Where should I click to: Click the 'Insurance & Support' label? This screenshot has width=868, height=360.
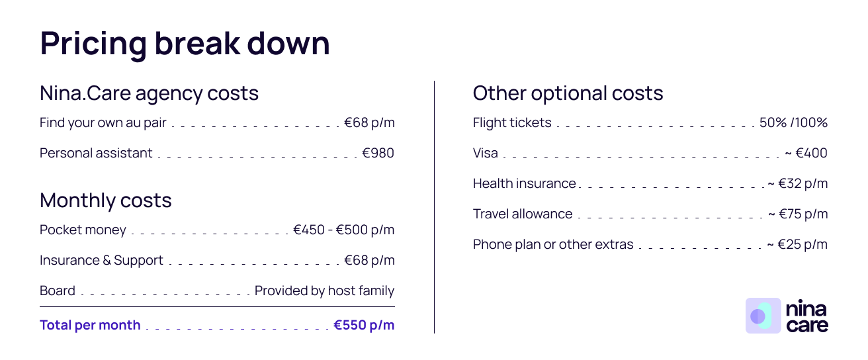[x=101, y=261]
